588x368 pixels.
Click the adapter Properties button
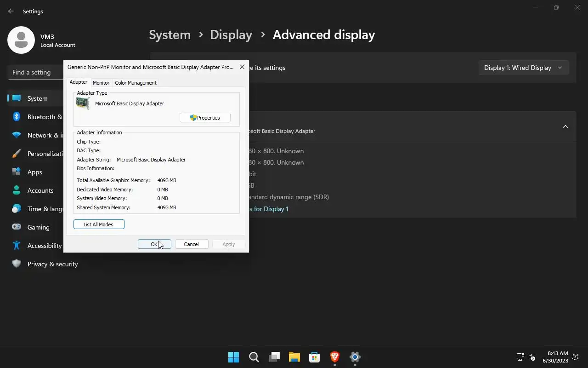pos(205,118)
